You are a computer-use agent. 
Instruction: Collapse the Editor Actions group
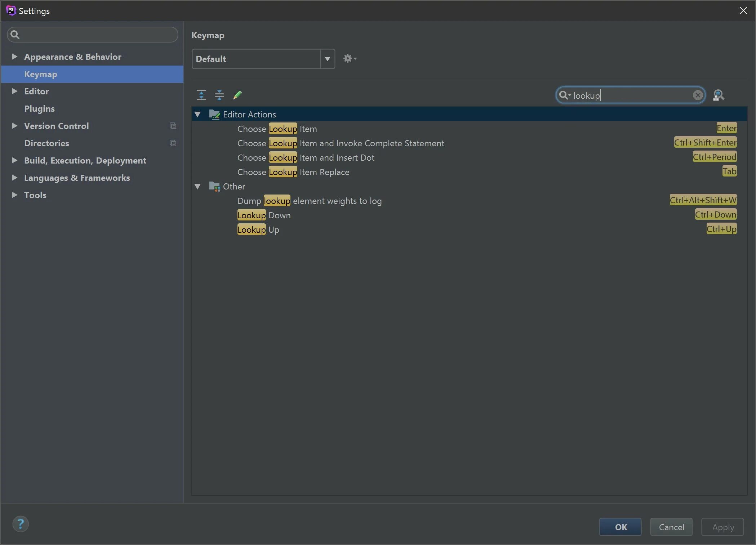(x=197, y=115)
